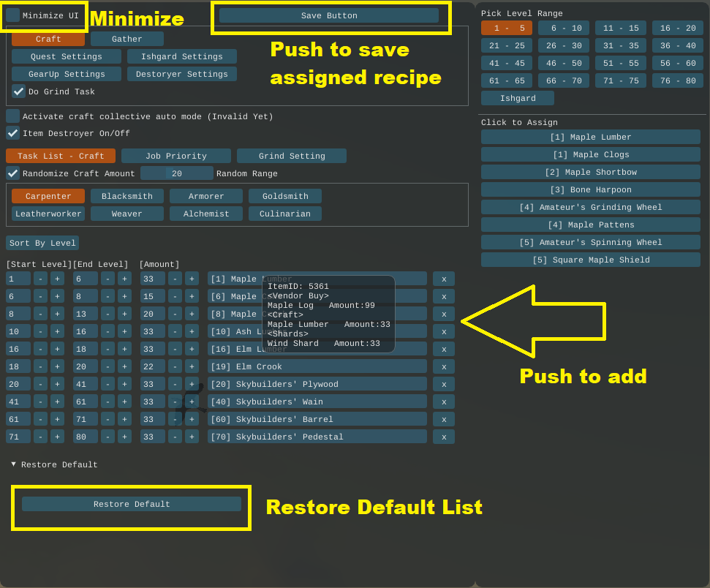Assign the Bone Harpoon recipe
The height and width of the screenshot is (588, 710).
tap(590, 189)
